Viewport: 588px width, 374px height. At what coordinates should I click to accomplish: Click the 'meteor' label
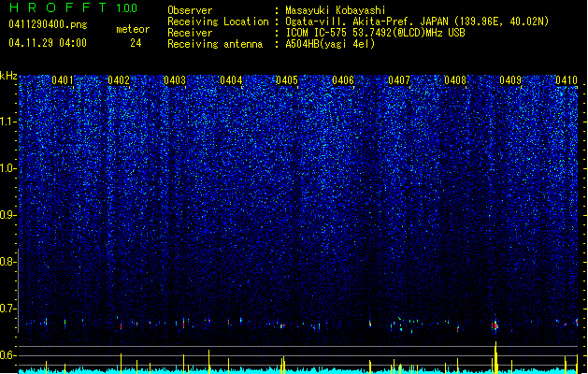pos(133,29)
